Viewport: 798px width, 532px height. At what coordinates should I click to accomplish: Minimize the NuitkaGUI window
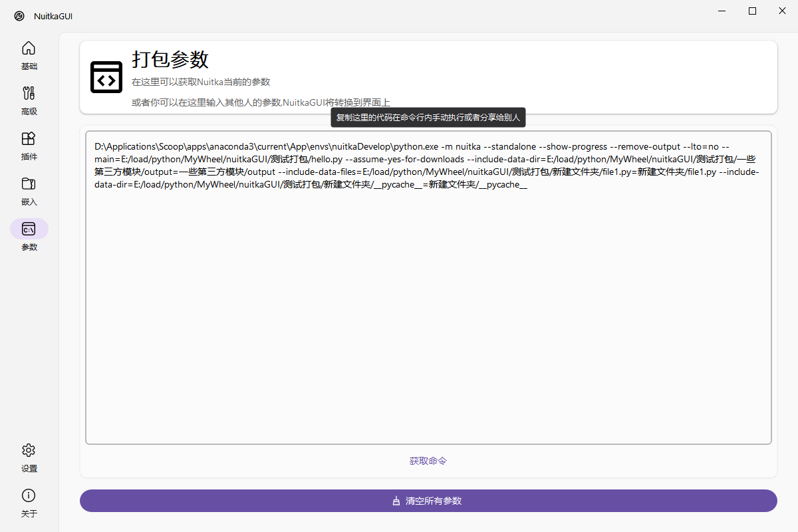[x=722, y=11]
